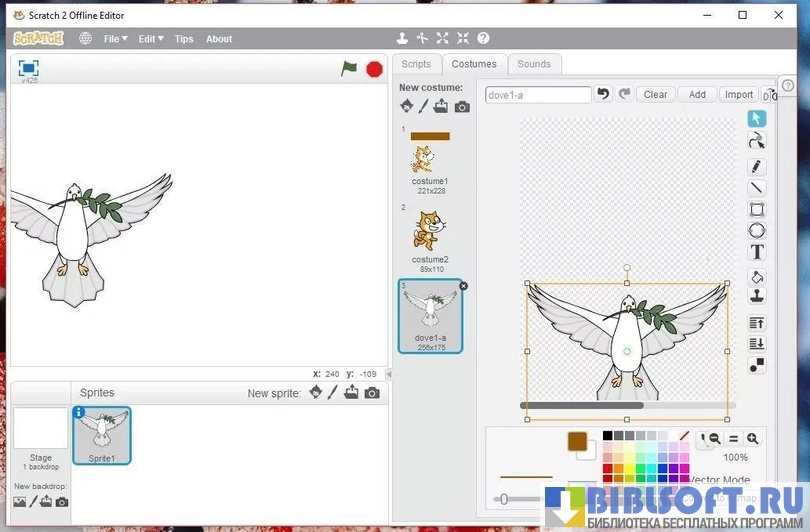
Task: Open the language globe menu
Action: [x=85, y=39]
